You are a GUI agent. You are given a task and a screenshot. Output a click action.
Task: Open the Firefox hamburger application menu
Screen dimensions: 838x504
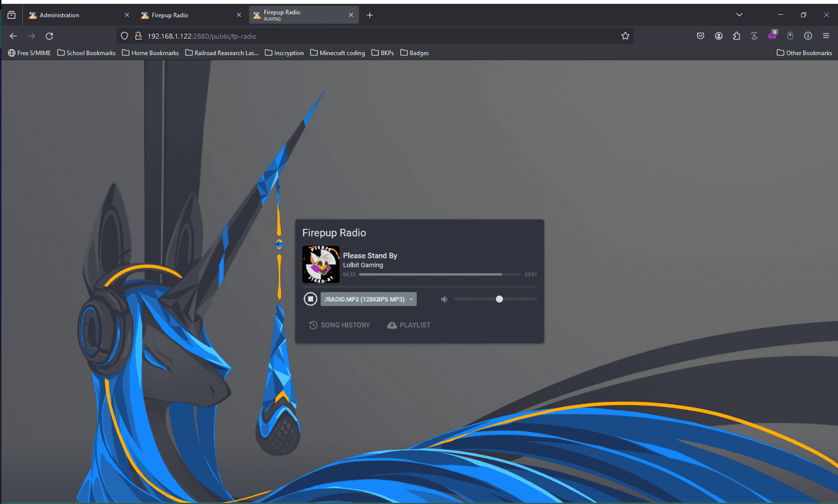[x=826, y=36]
